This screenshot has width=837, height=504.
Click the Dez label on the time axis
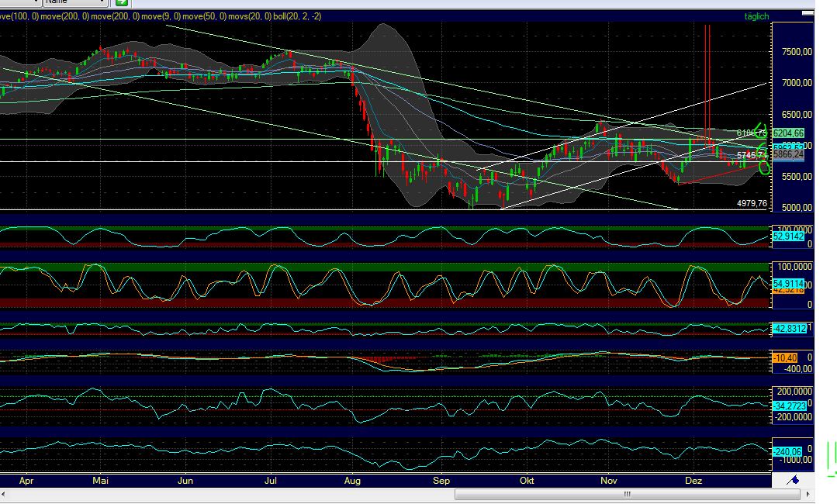click(x=693, y=481)
